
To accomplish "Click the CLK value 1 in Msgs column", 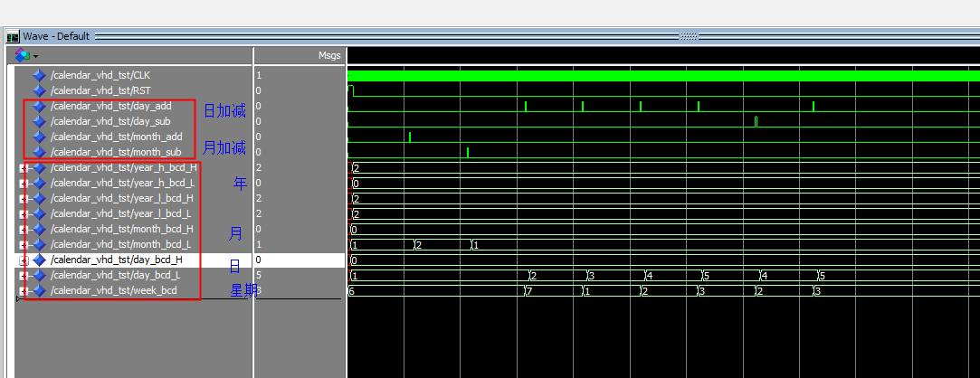I will [259, 75].
